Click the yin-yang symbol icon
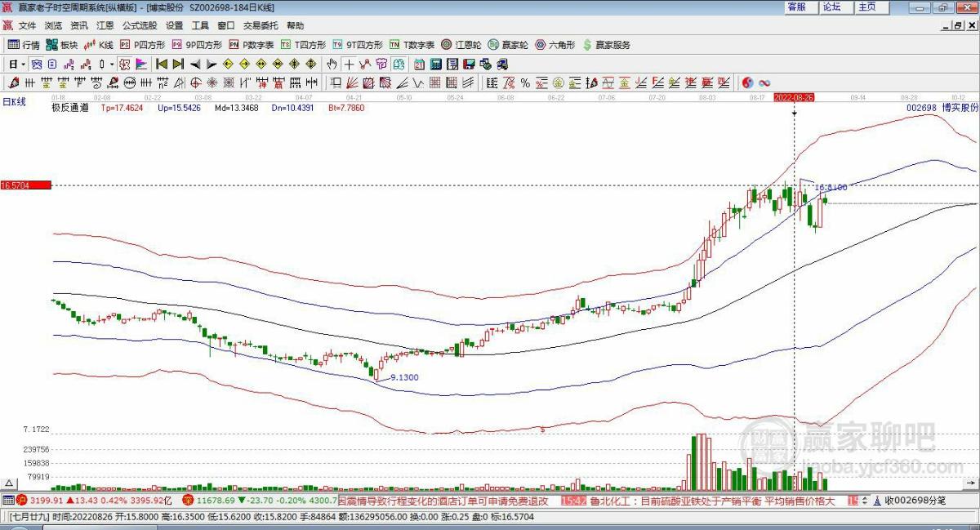Viewport: 980px width, 530px height. coord(747,82)
